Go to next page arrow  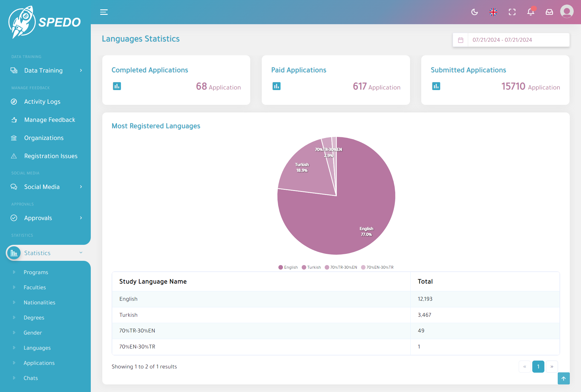[x=552, y=367]
